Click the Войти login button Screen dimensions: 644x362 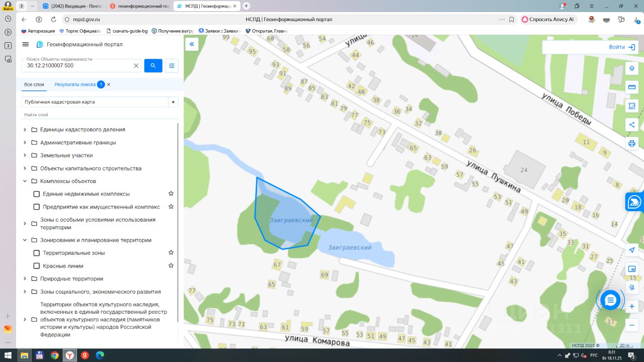pyautogui.click(x=622, y=47)
